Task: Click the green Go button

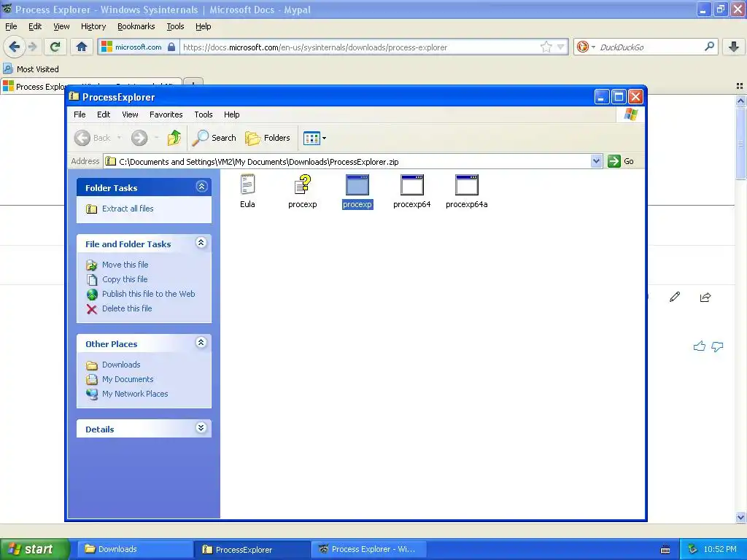Action: [x=622, y=161]
